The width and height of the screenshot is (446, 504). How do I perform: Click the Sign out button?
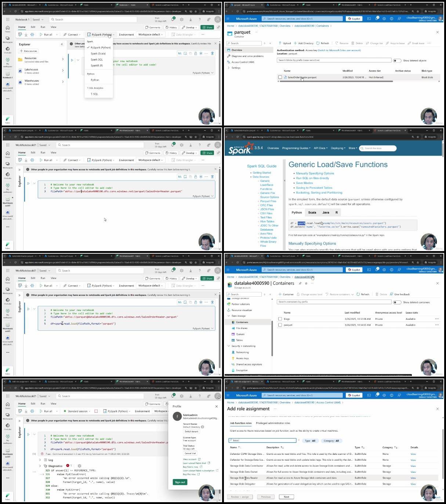click(x=180, y=482)
